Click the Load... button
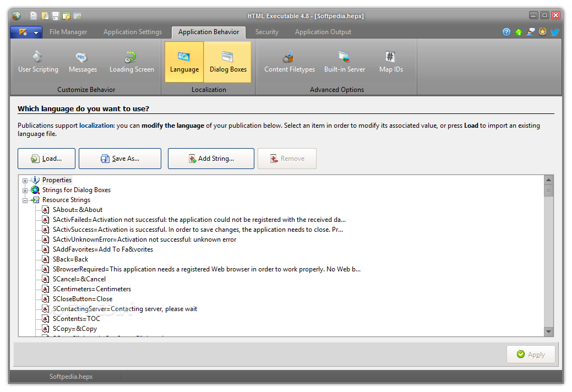Screen dimensions: 572x392 46,159
